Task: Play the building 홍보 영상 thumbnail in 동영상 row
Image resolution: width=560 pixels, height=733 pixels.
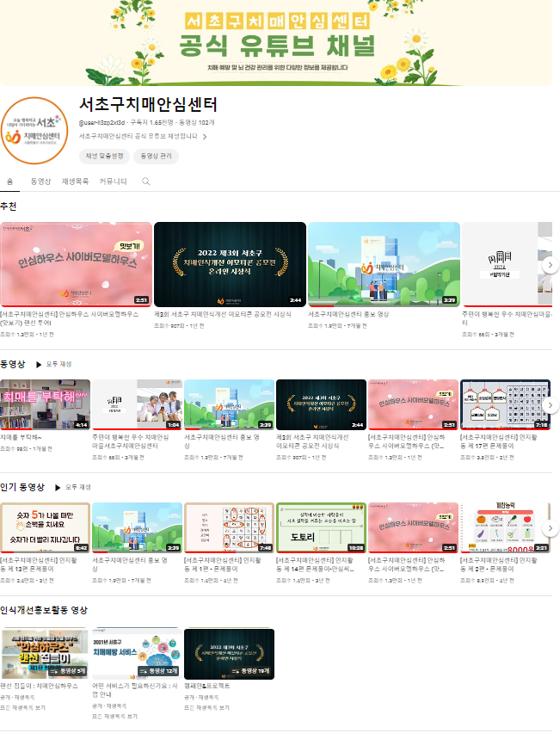Action: [x=229, y=405]
